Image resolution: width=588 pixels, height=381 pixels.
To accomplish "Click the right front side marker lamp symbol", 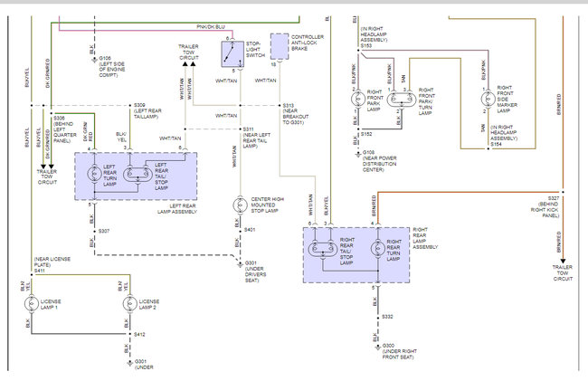I will (488, 100).
